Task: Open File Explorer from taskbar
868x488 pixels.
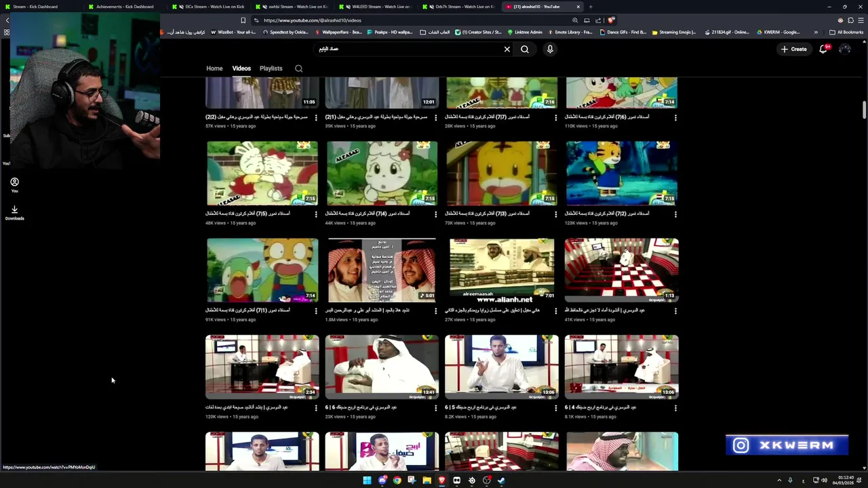Action: coord(427,481)
